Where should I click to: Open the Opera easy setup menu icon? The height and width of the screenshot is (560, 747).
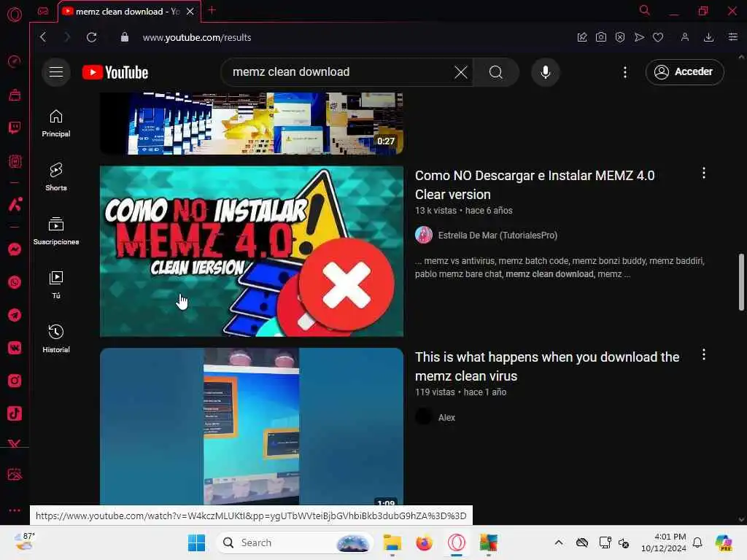732,37
